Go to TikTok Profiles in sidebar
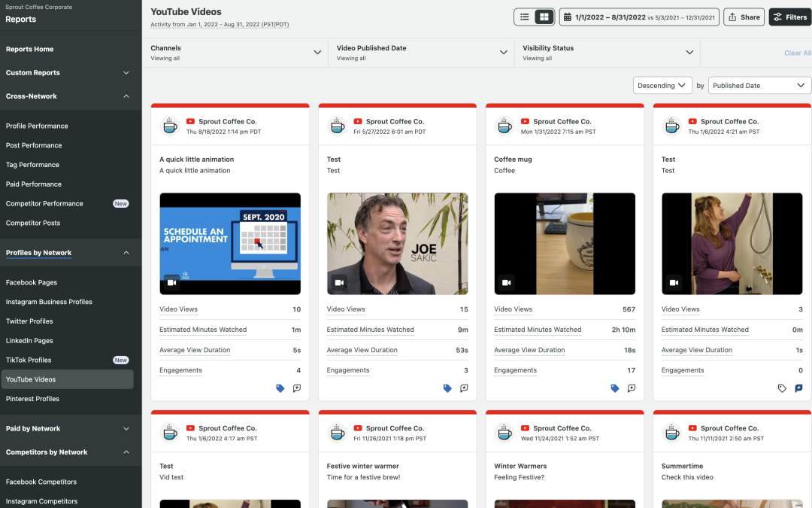 click(29, 360)
